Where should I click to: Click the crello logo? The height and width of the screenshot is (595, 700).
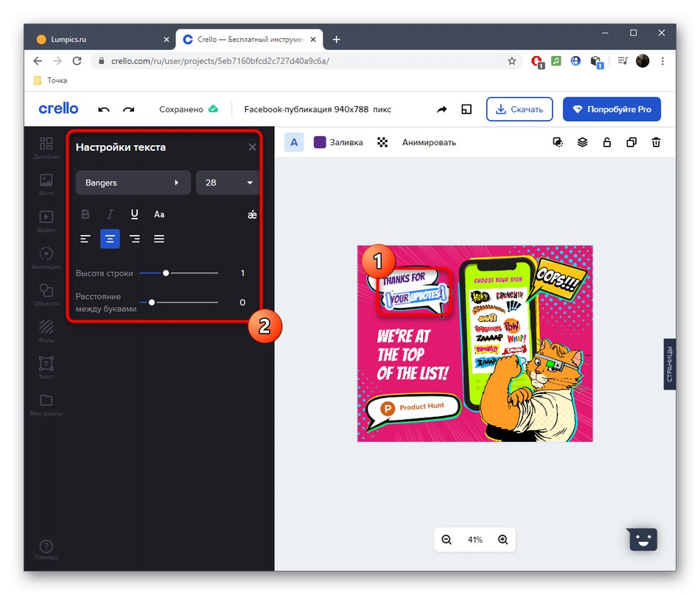[58, 108]
